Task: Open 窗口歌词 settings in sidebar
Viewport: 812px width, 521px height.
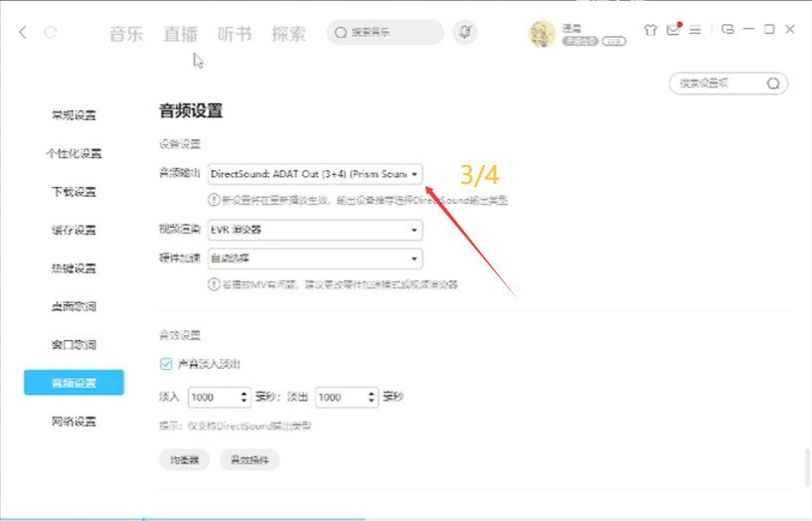Action: click(74, 345)
